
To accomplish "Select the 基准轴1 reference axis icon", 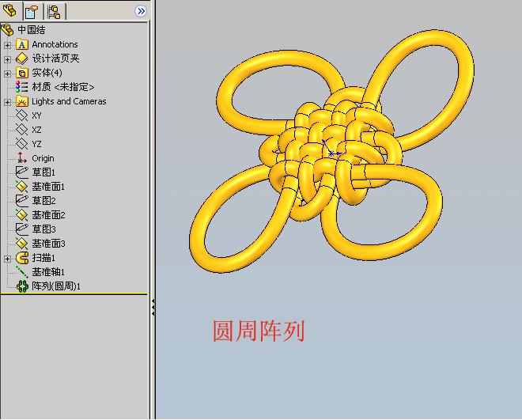I will tap(22, 272).
